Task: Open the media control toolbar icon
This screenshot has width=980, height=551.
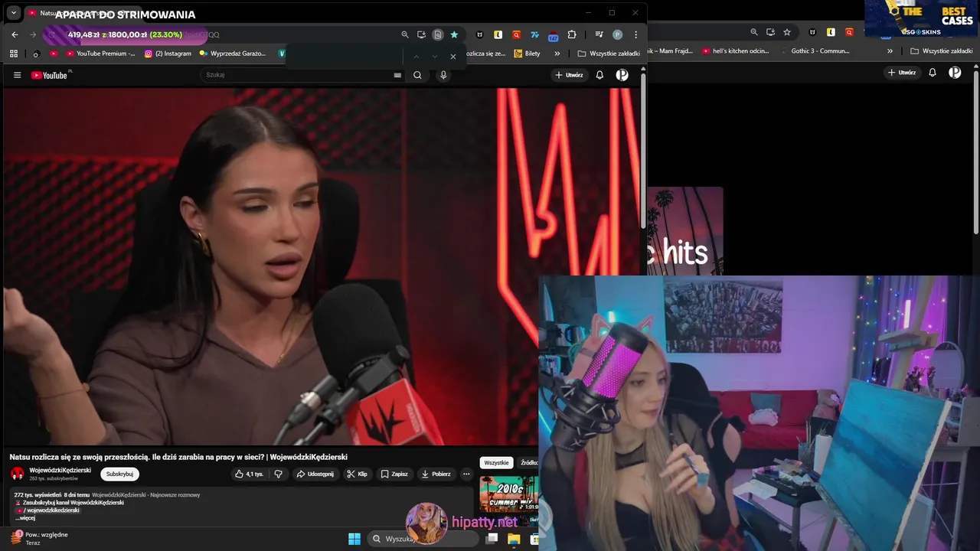Action: click(x=599, y=34)
